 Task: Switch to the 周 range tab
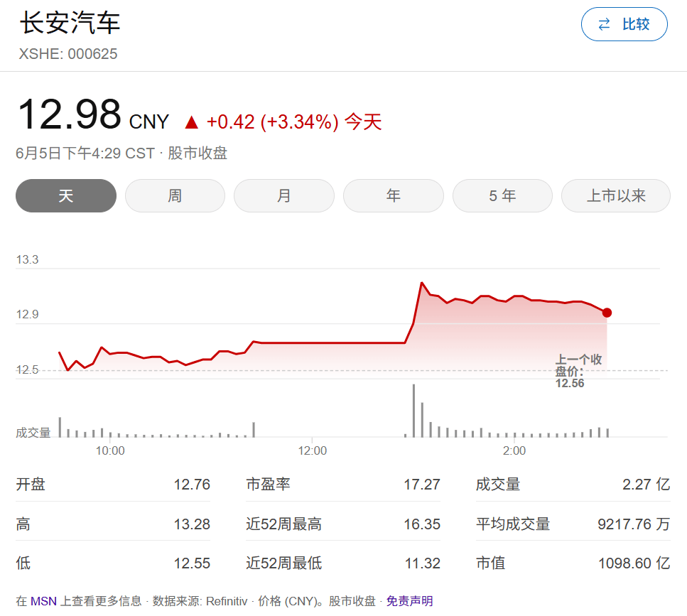pos(175,195)
